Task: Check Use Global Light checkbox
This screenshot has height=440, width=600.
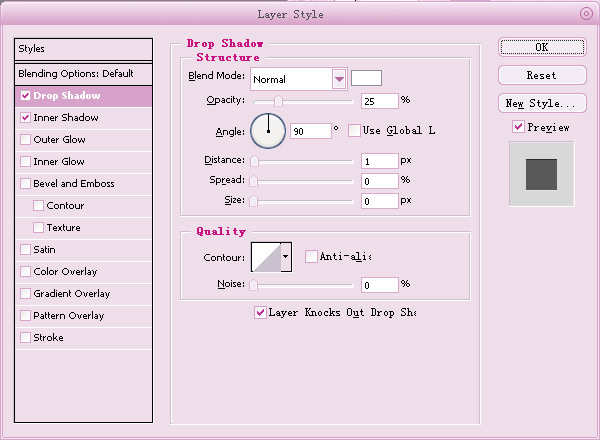Action: pos(354,130)
